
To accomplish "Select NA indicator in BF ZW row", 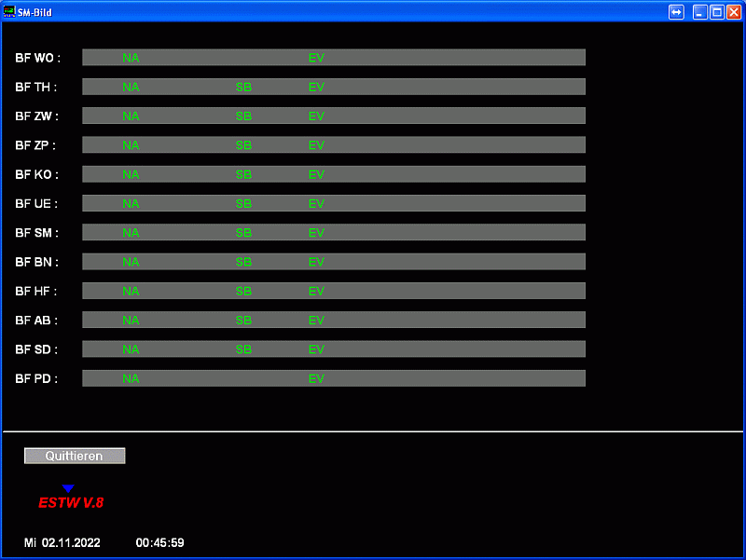I will coord(131,116).
